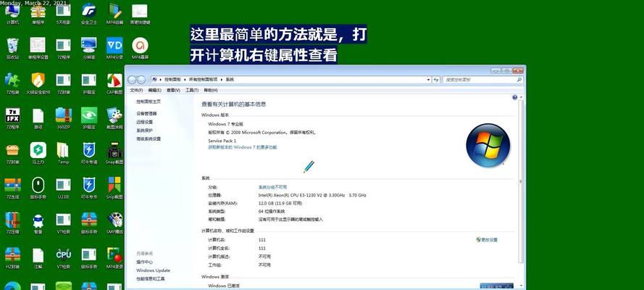Open the 工具(T) menu
644x290 pixels.
192,90
